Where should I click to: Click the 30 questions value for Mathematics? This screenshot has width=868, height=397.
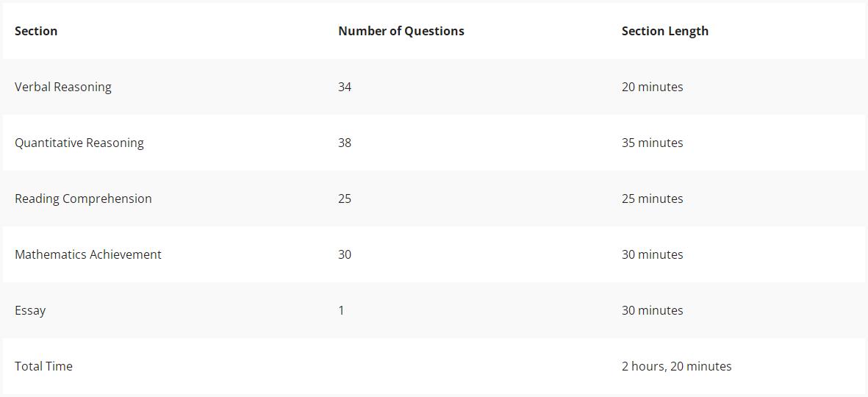pyautogui.click(x=344, y=254)
